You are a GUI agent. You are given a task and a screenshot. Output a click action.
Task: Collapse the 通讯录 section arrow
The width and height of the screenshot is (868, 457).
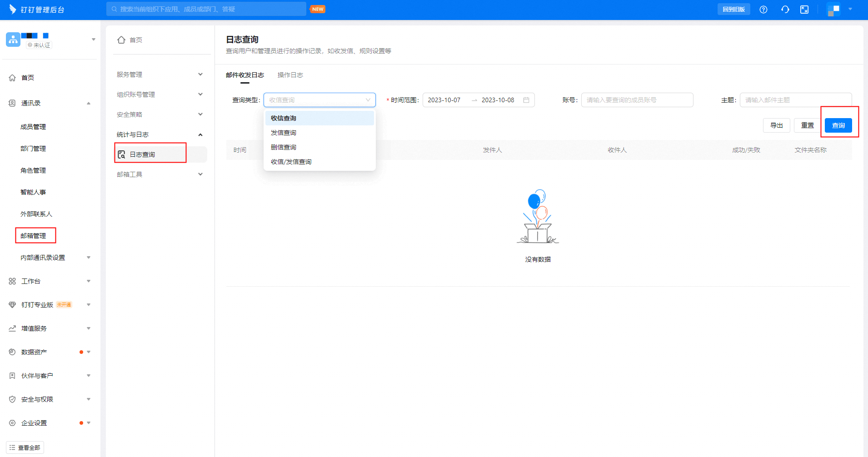(89, 103)
